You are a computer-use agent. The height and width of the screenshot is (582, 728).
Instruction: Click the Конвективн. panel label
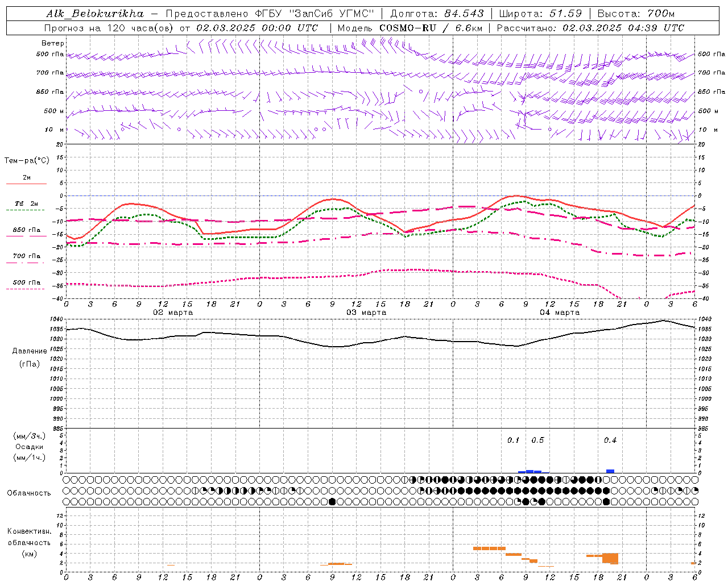(29, 531)
